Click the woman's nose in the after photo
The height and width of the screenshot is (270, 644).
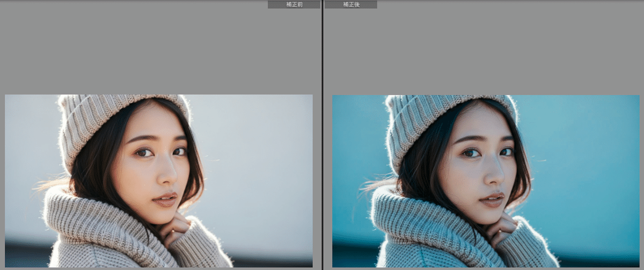[495, 172]
